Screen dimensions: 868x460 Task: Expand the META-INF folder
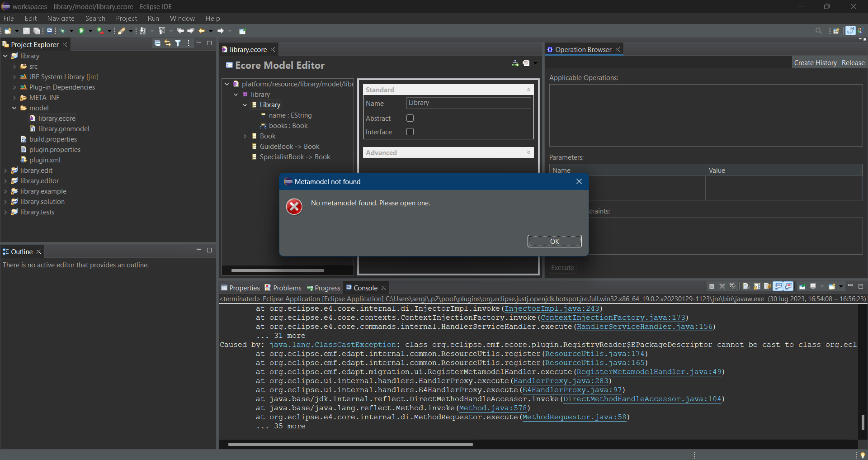click(x=14, y=98)
